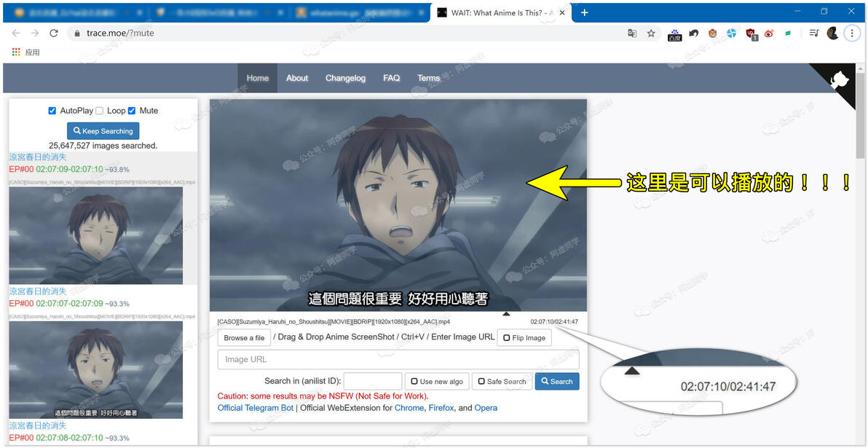Open a new browser tab
This screenshot has width=868, height=448.
(584, 12)
